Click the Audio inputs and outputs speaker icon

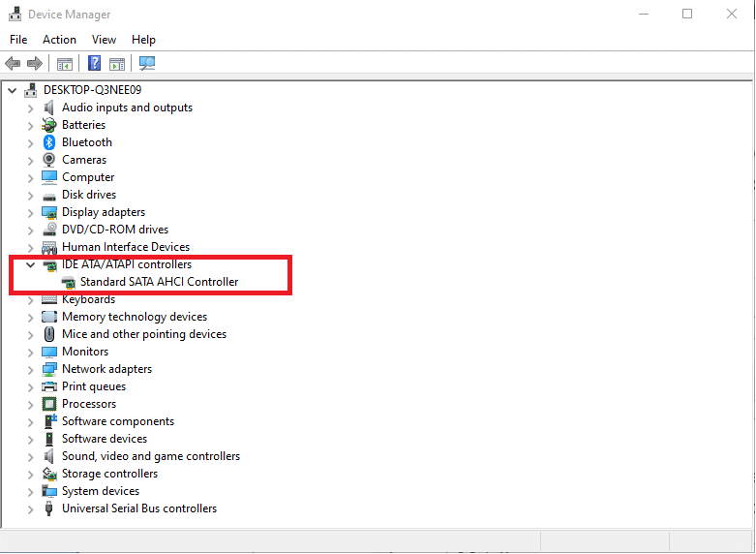(x=48, y=108)
